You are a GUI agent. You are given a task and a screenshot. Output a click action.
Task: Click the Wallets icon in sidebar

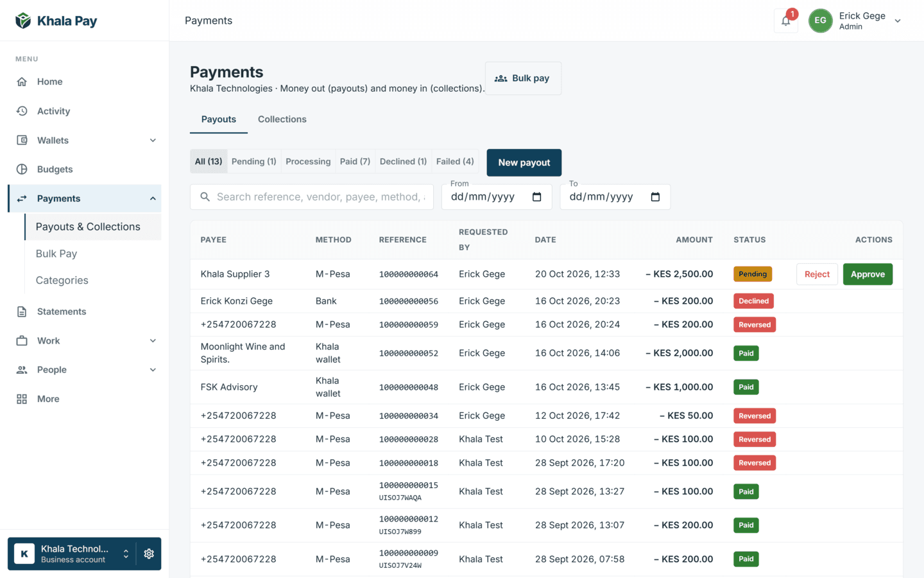coord(22,140)
